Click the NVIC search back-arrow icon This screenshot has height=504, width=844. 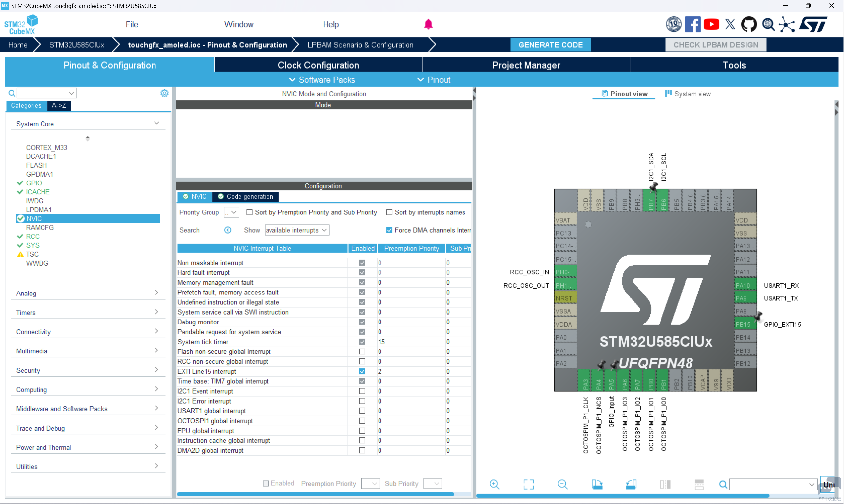coord(228,230)
